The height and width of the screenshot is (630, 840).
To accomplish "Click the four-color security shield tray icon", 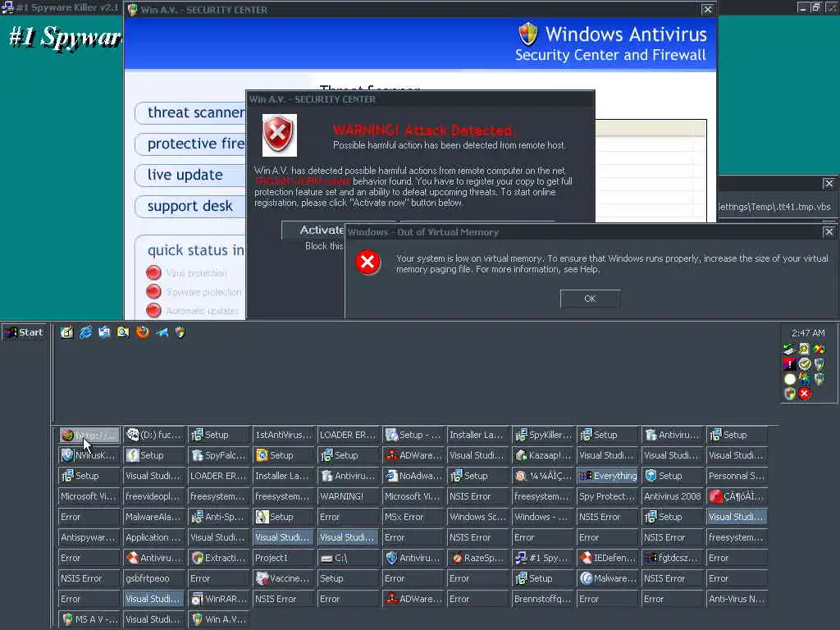I will (789, 394).
